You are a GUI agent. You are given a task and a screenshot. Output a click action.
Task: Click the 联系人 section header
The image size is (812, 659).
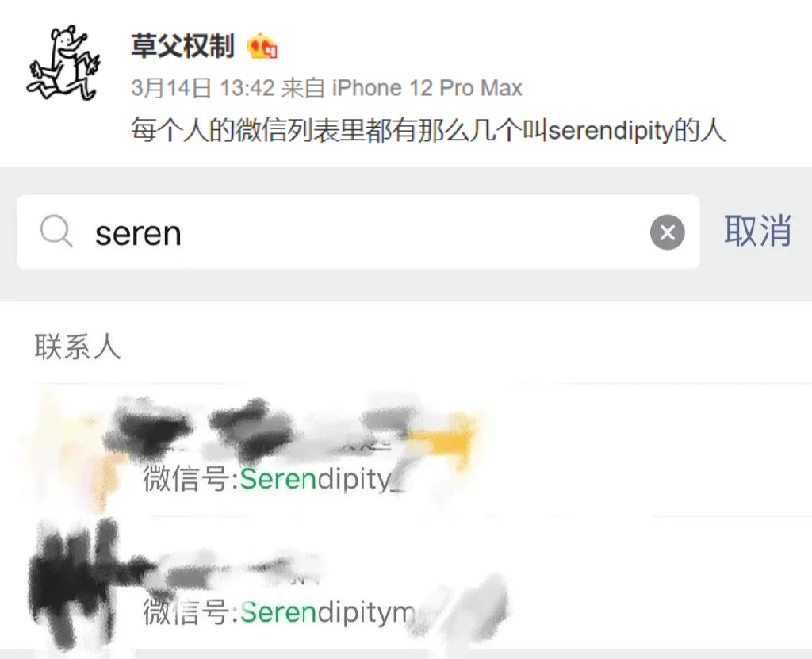[78, 347]
